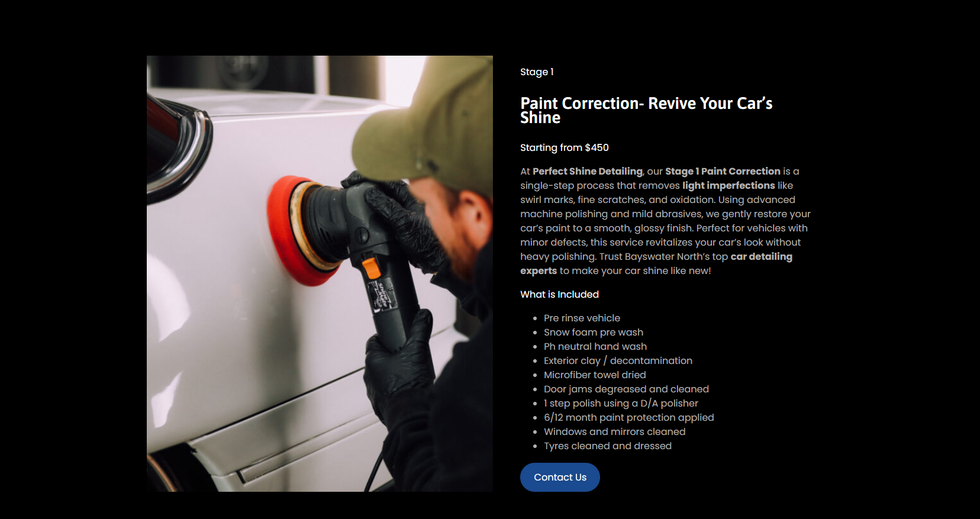Click the bold light imperfections text

point(728,185)
